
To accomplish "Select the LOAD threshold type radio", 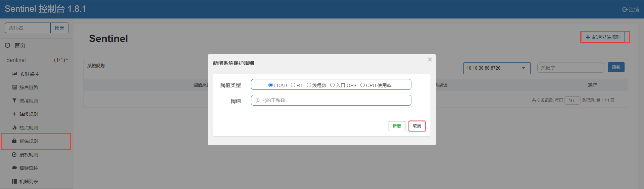I will coord(270,85).
